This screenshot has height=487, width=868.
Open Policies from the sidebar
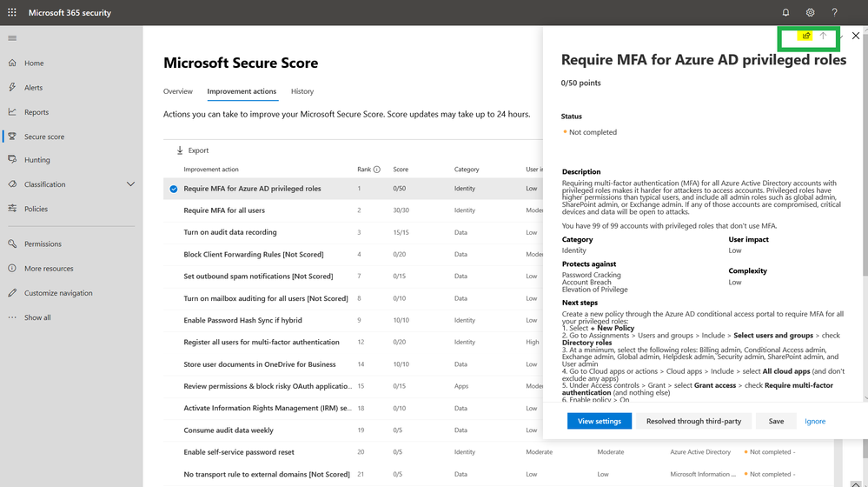[x=36, y=209]
